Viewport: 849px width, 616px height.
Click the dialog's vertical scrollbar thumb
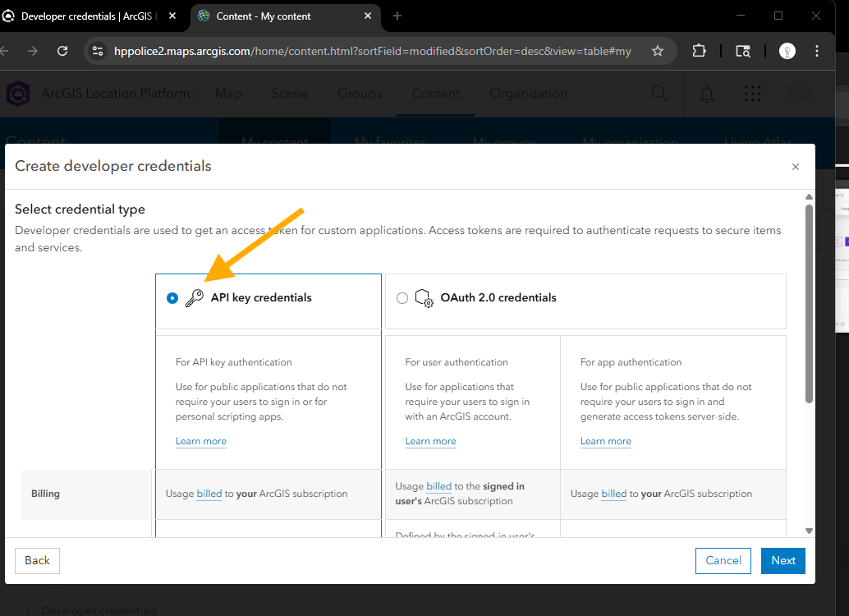(x=809, y=303)
